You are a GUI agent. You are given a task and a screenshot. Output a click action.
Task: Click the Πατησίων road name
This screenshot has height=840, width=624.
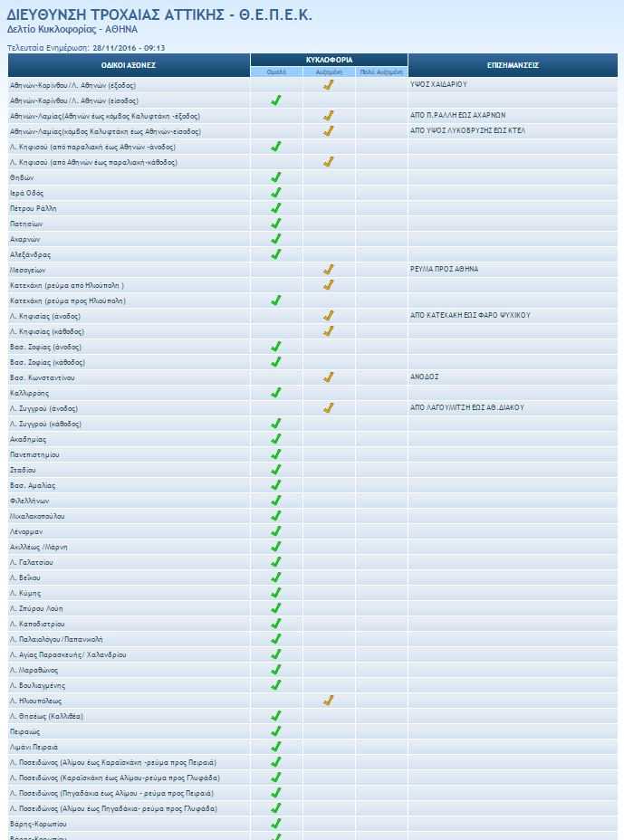pos(26,224)
